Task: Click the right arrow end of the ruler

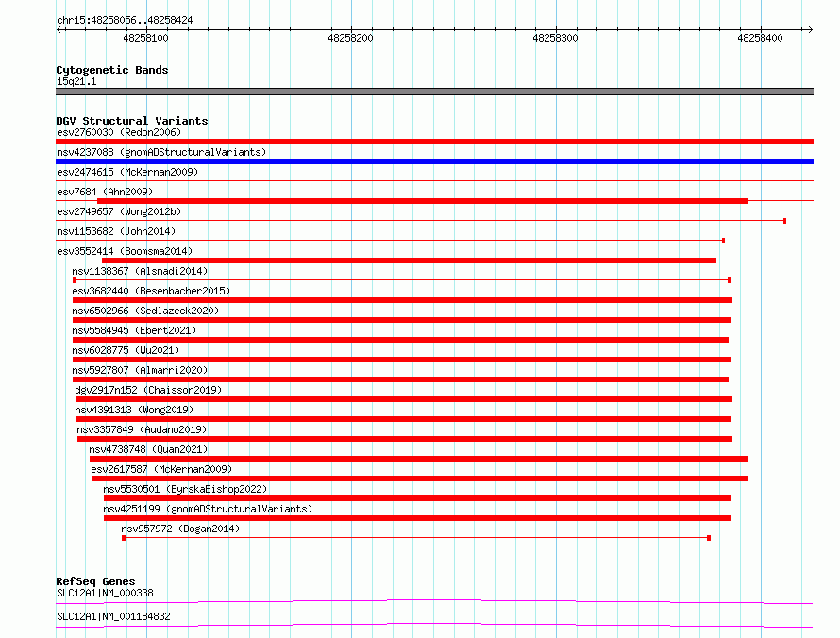Action: point(810,29)
